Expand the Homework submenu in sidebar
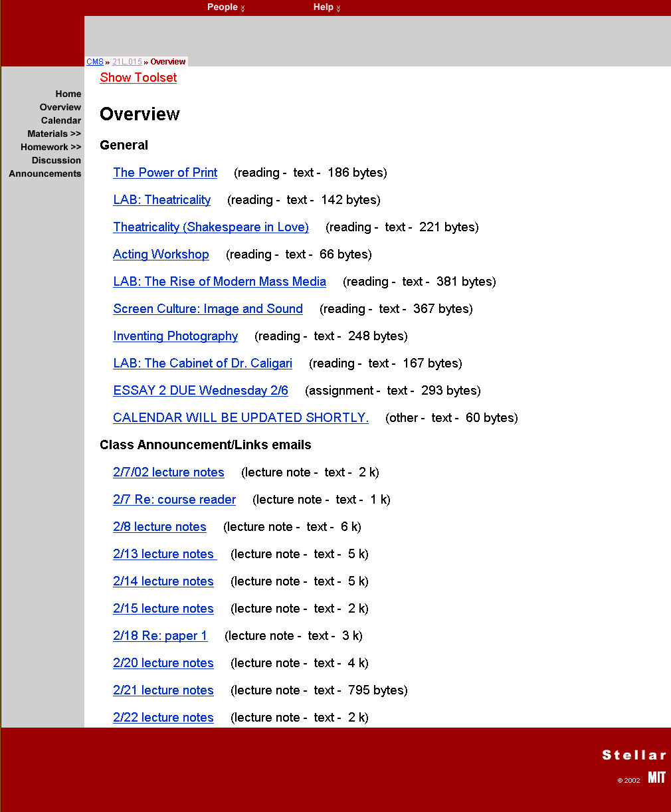671x812 pixels. click(x=50, y=147)
